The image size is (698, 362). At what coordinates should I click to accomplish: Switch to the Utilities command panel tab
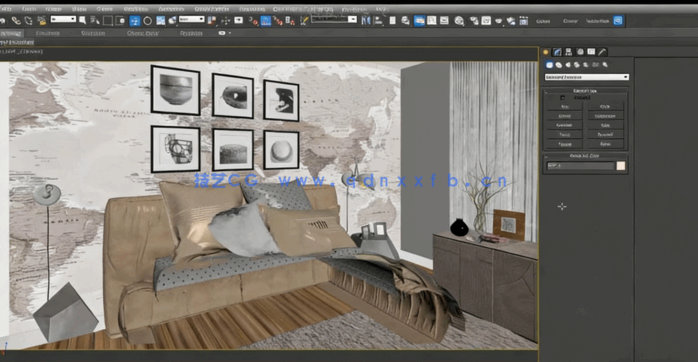602,52
